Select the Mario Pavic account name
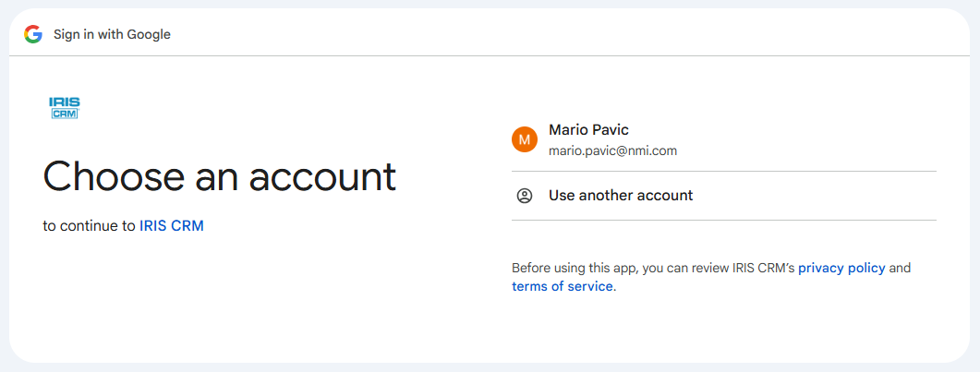980x372 pixels. coord(588,130)
